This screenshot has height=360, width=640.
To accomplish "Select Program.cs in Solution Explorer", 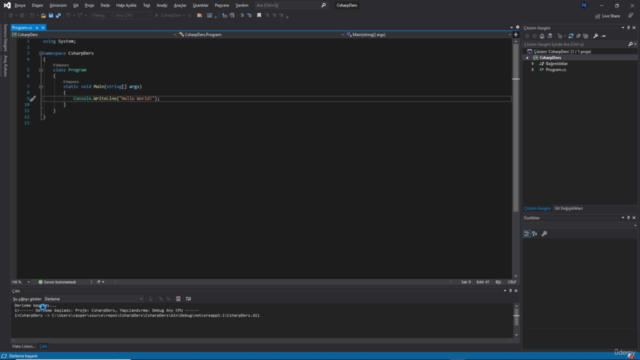I will coord(556,70).
